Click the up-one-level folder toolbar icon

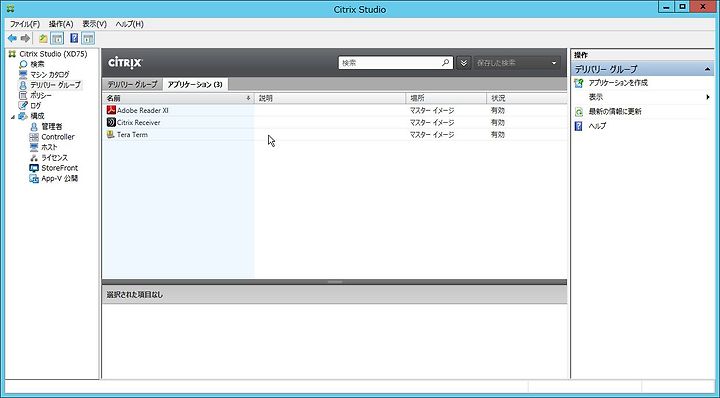(43, 39)
